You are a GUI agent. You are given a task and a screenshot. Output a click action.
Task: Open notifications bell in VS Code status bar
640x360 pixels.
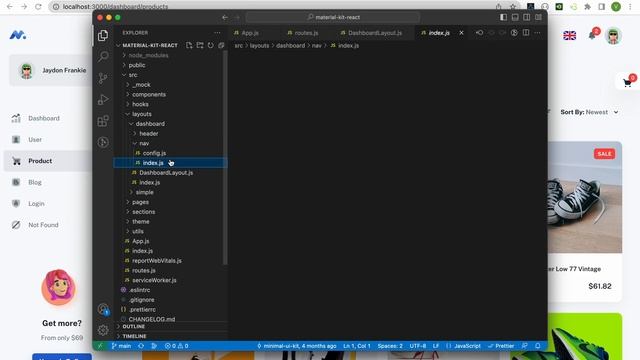coord(538,346)
